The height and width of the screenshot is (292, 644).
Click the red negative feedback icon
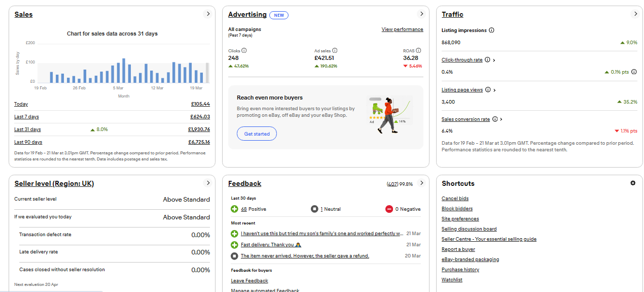coord(389,209)
